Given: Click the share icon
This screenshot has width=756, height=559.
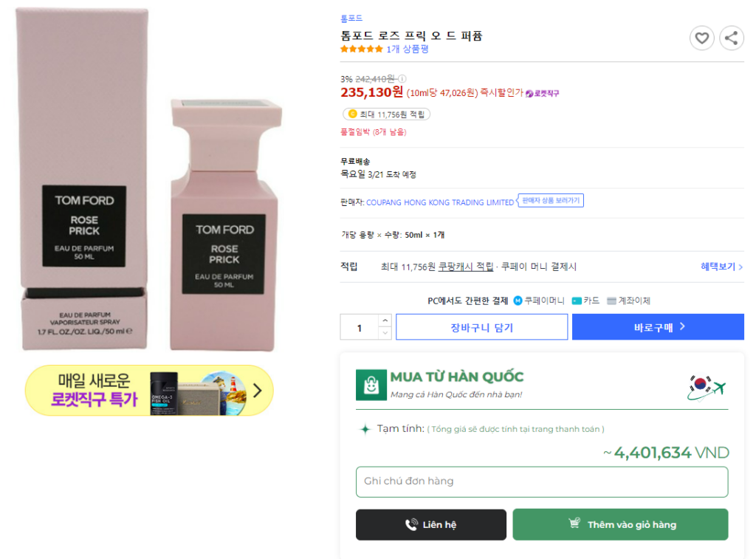Looking at the screenshot, I should (x=731, y=38).
